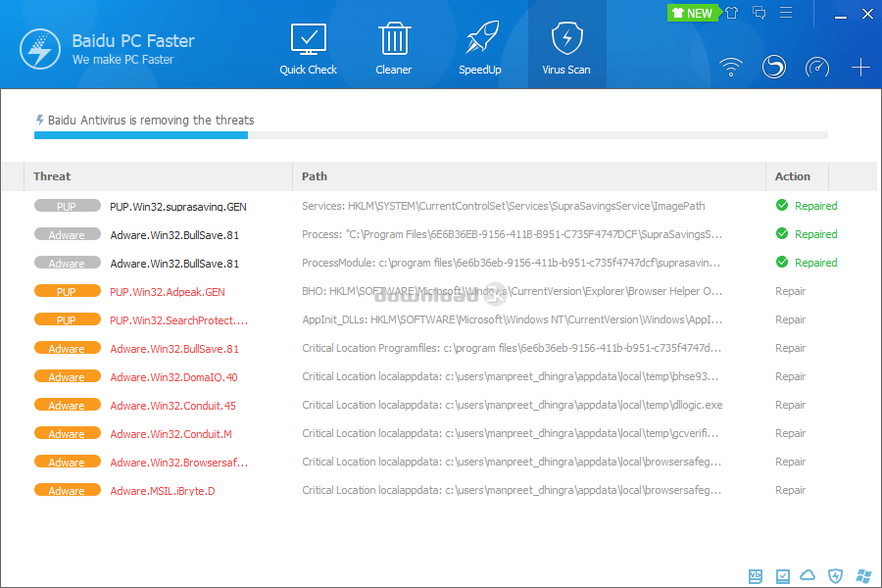882x588 pixels.
Task: Open the feedback chat icon
Action: pyautogui.click(x=759, y=13)
